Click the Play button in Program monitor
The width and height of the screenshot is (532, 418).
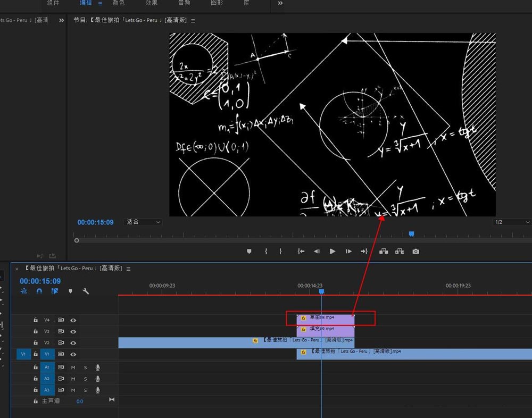(x=332, y=252)
